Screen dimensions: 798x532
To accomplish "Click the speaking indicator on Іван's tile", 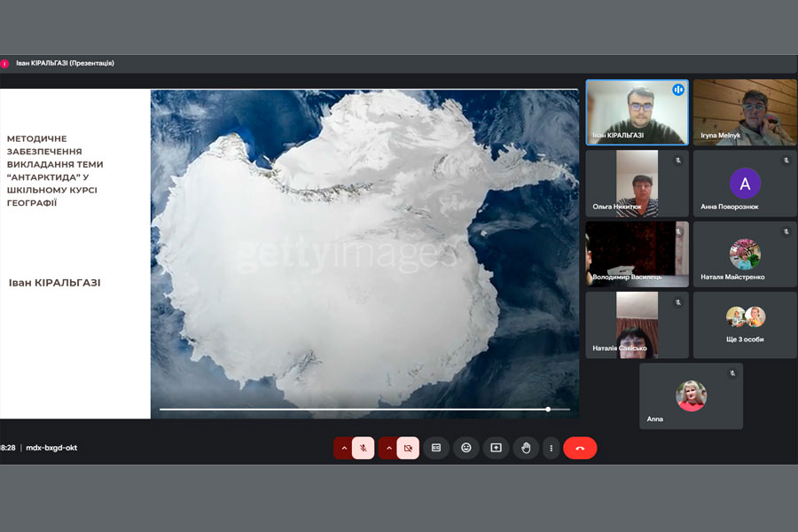I will 678,90.
